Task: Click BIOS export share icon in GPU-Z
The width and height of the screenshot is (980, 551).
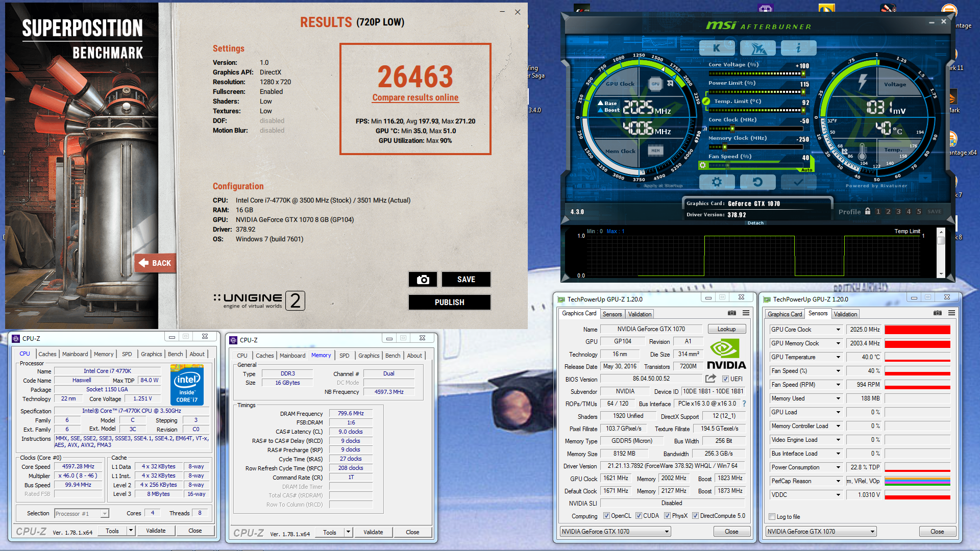Action: (710, 379)
